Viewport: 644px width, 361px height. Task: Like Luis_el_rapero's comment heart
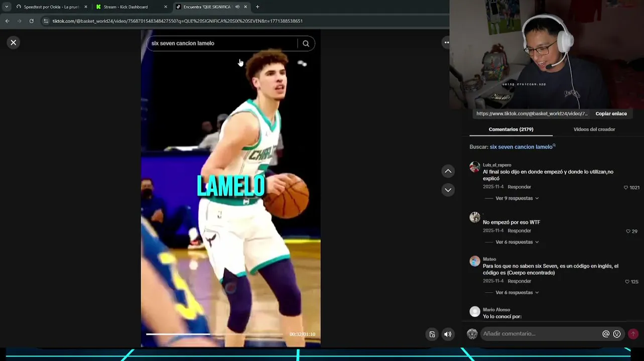[x=626, y=188]
